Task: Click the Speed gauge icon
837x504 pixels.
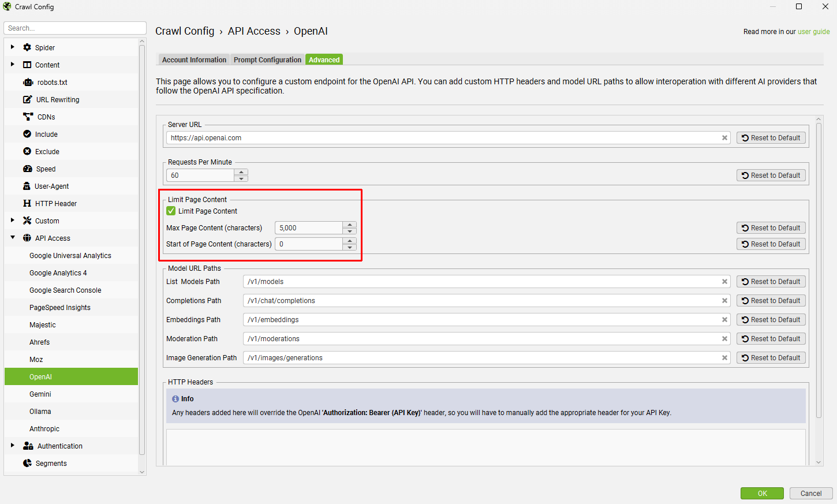Action: [x=28, y=169]
